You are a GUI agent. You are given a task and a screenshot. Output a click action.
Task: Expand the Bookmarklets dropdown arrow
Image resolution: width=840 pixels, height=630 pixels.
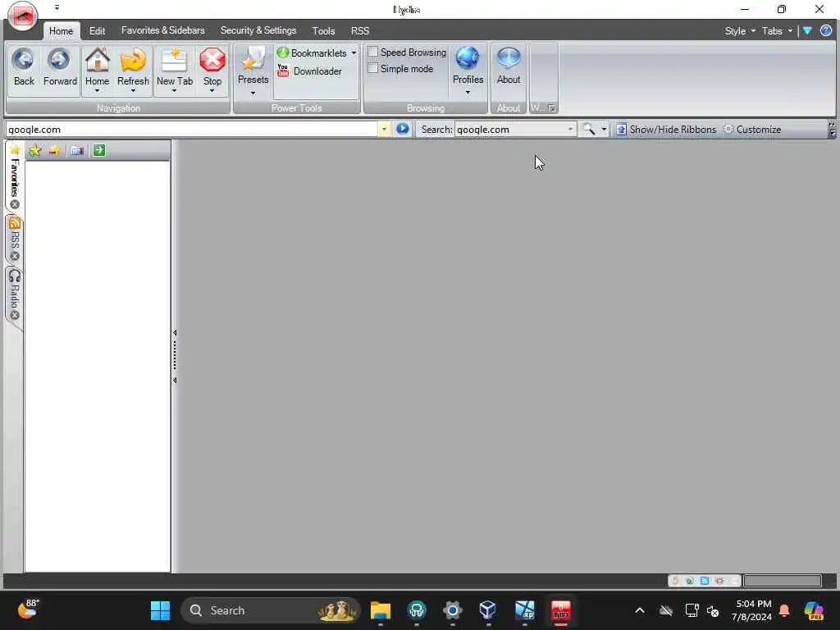354,53
